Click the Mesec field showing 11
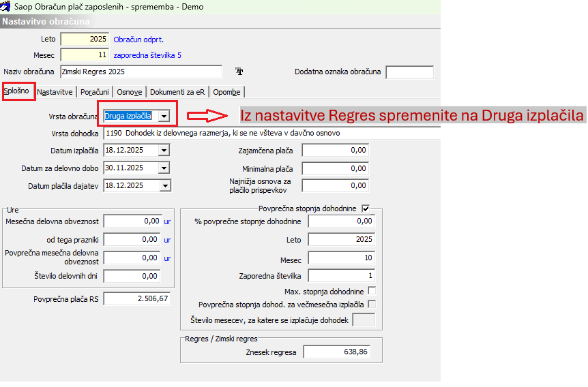Screen dimensions: 588x387 (85, 55)
